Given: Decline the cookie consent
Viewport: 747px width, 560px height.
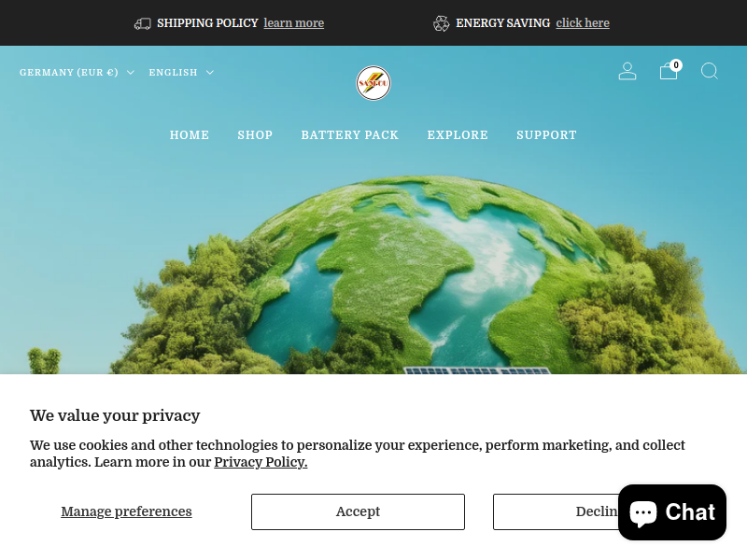Looking at the screenshot, I should pos(555,511).
